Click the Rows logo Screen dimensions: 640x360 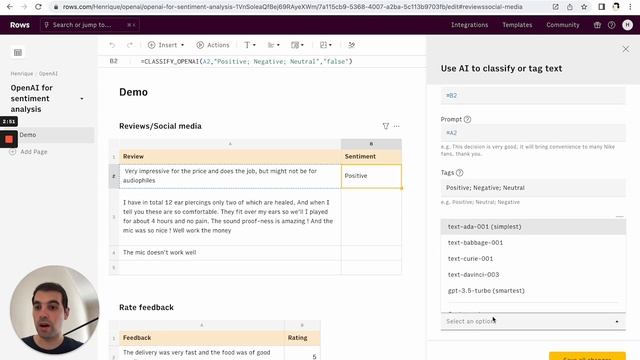coord(20,25)
